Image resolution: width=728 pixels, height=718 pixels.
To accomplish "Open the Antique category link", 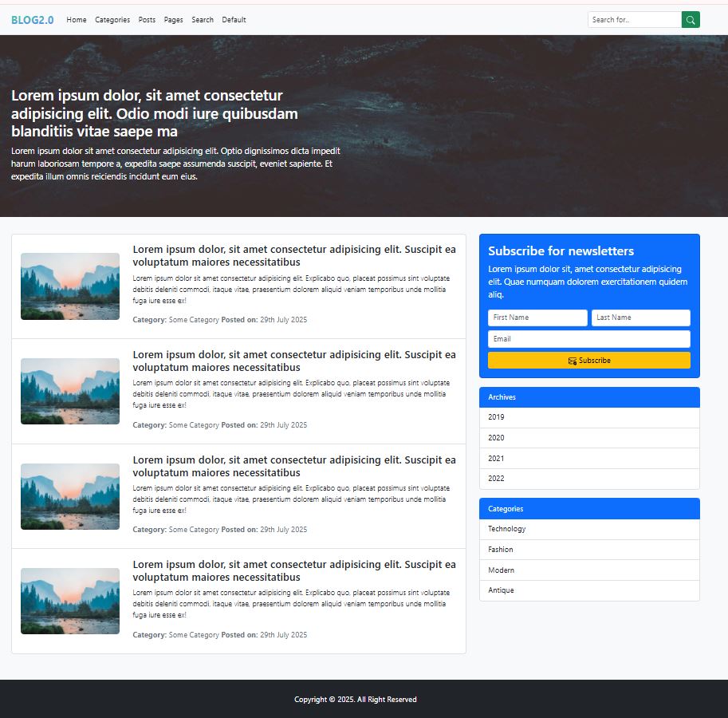I will [501, 590].
